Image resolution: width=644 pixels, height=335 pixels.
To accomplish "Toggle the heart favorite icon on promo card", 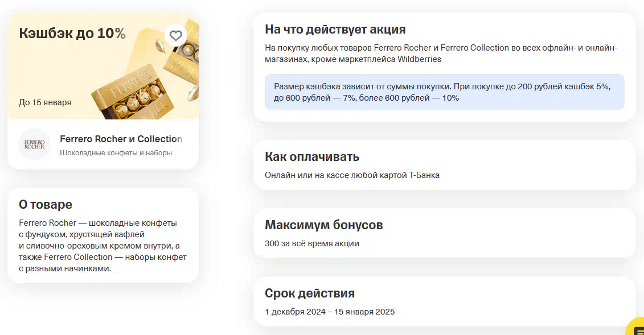I will click(176, 36).
